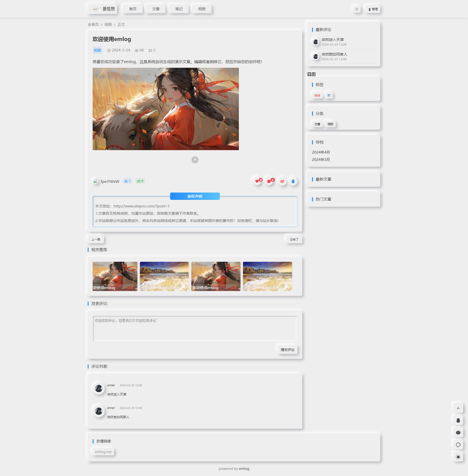Open 文章 category in sidebar
This screenshot has width=468, height=476.
pos(317,124)
